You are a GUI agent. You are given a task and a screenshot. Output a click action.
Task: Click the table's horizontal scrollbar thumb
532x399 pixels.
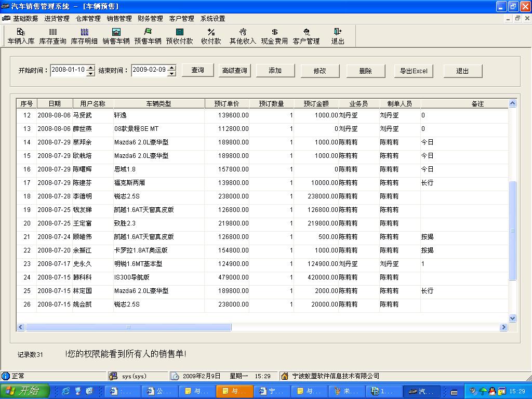coord(129,327)
